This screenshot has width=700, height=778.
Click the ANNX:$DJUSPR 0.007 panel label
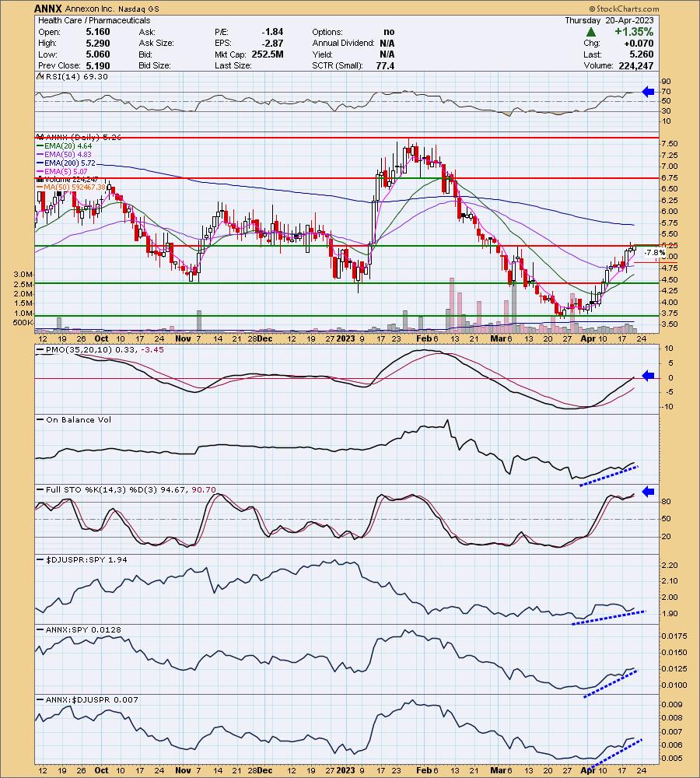click(92, 699)
